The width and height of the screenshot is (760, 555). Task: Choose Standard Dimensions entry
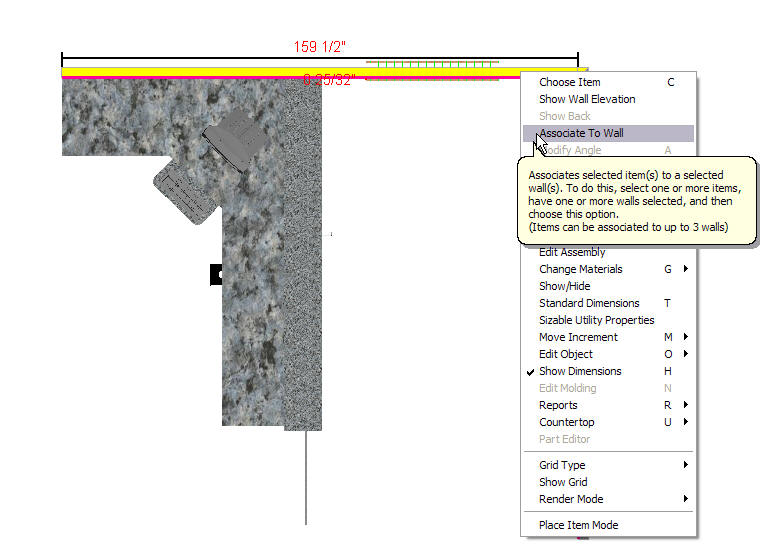click(608, 303)
